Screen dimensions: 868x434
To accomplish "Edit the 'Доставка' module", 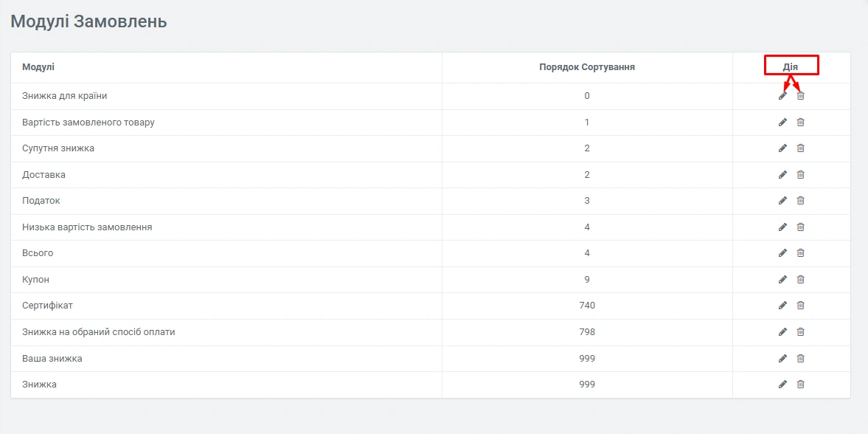I will point(782,175).
